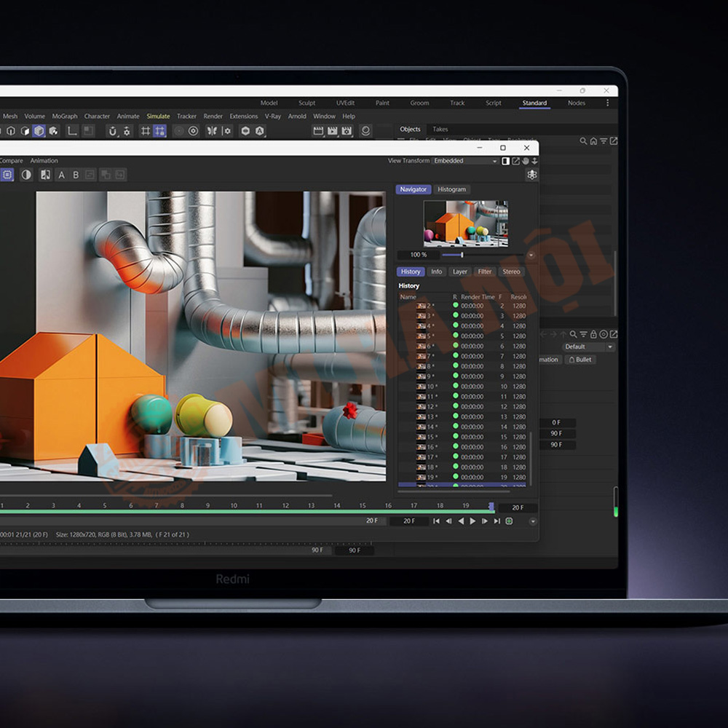Screen dimensions: 728x728
Task: Click target circle icon in Attributes manager
Action: 604,334
